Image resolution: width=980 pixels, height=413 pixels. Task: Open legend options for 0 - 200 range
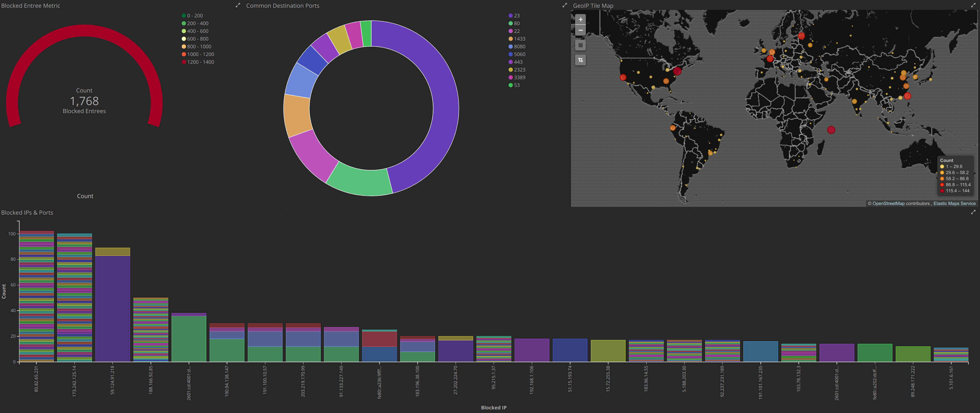pos(195,16)
